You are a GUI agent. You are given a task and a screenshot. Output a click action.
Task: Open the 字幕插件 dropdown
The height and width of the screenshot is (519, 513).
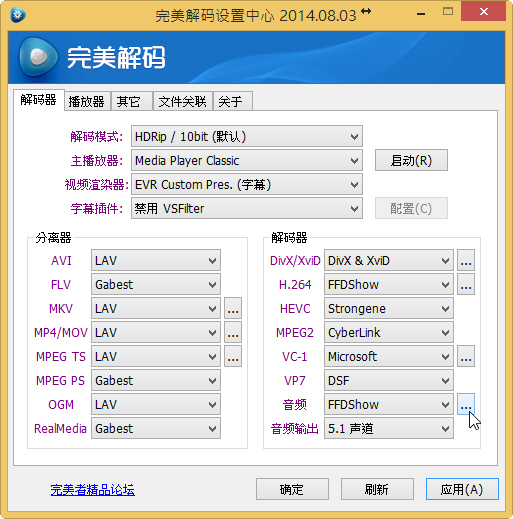pyautogui.click(x=247, y=209)
